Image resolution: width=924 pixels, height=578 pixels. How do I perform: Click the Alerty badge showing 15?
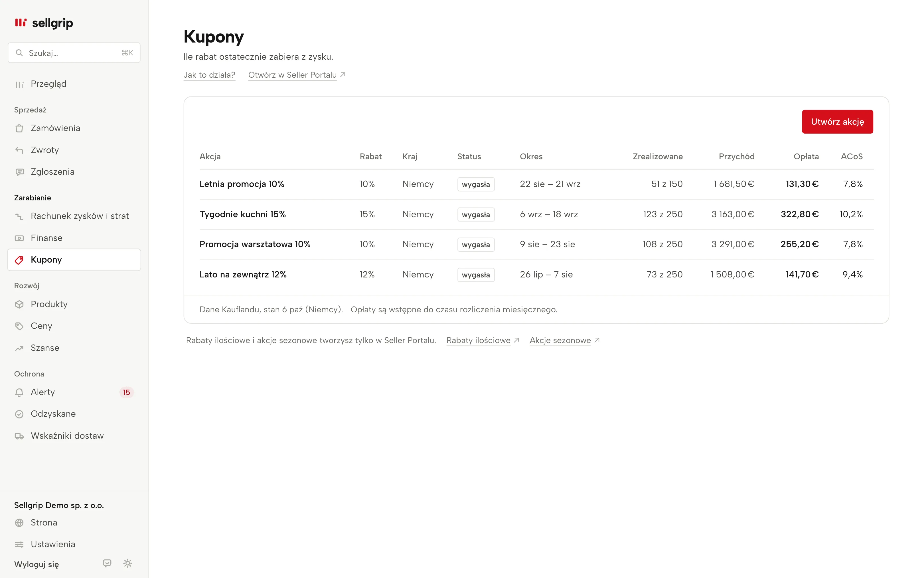tap(126, 392)
